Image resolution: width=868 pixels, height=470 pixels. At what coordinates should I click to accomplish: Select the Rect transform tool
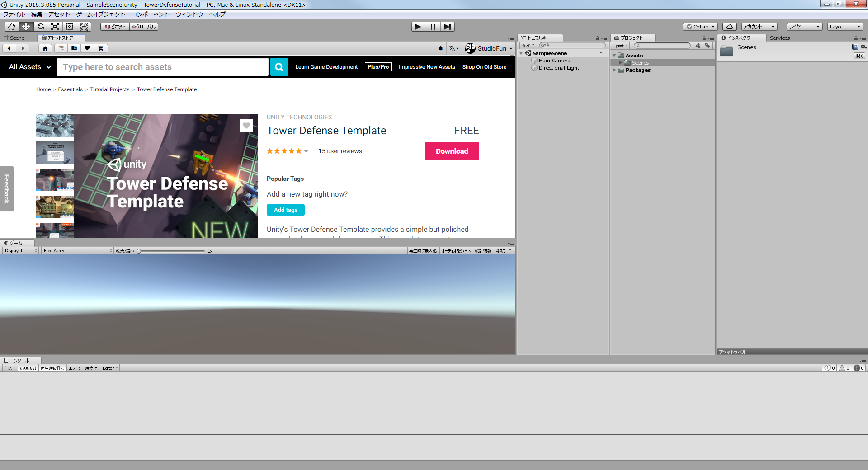pos(69,27)
